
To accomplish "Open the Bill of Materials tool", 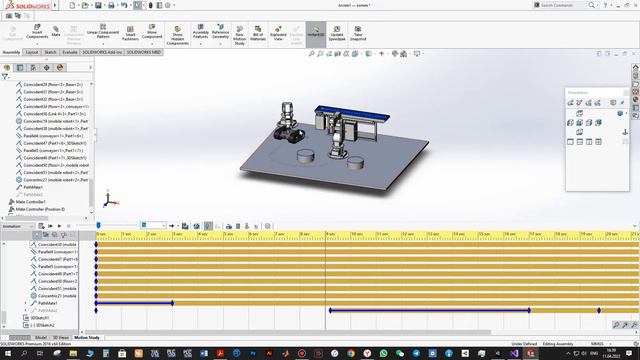I will pos(258,33).
